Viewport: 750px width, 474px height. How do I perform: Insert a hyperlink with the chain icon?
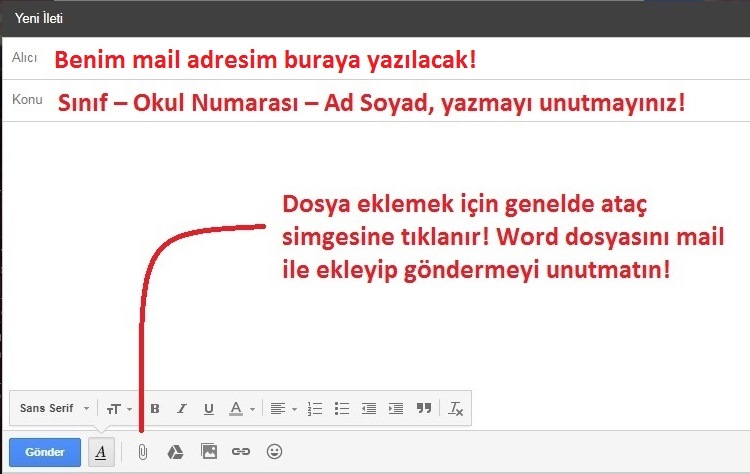point(241,452)
